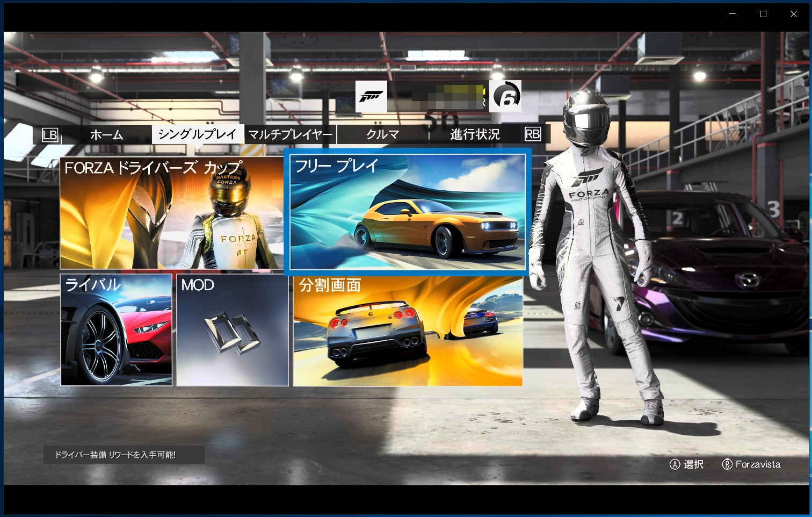
Task: Select the フリー プレイ tile
Action: point(408,212)
